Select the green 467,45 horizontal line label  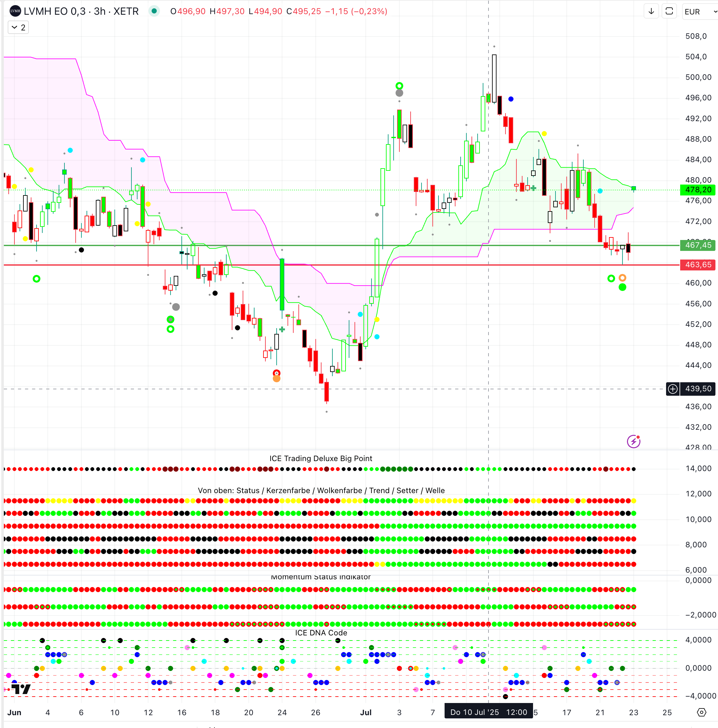698,245
